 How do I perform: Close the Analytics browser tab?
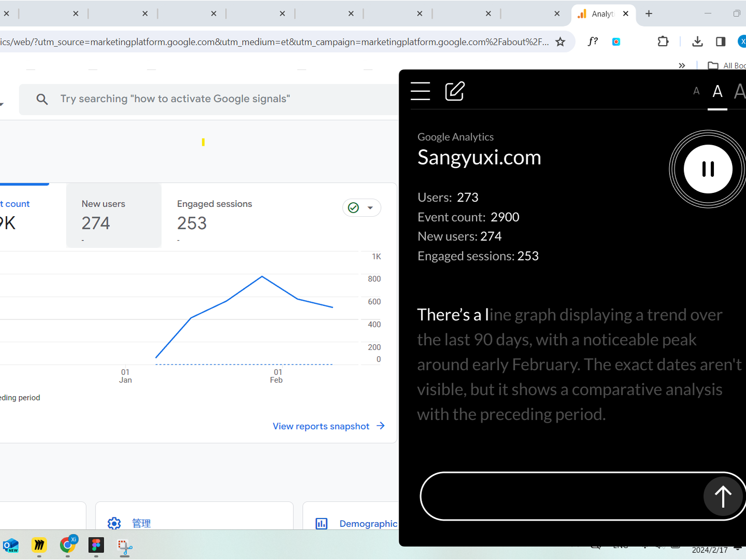[x=626, y=14]
